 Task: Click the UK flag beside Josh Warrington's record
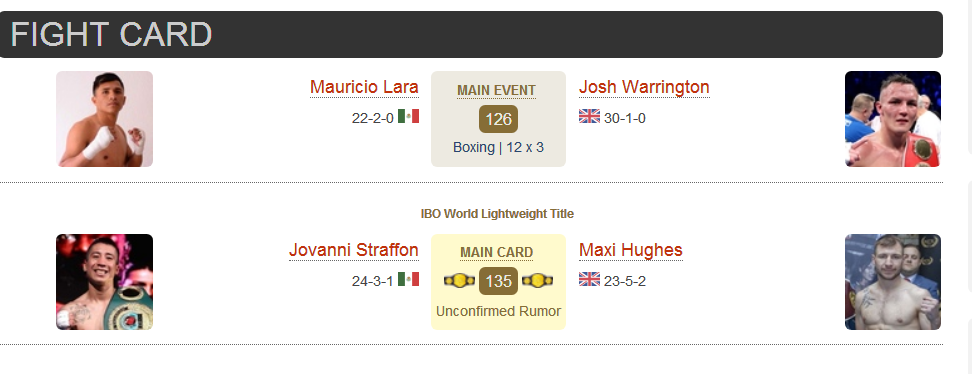point(590,116)
